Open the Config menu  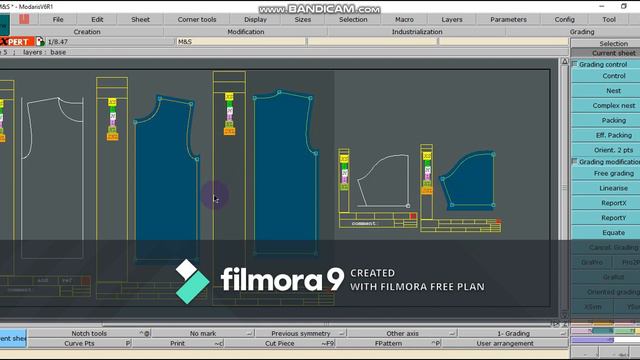[564, 19]
